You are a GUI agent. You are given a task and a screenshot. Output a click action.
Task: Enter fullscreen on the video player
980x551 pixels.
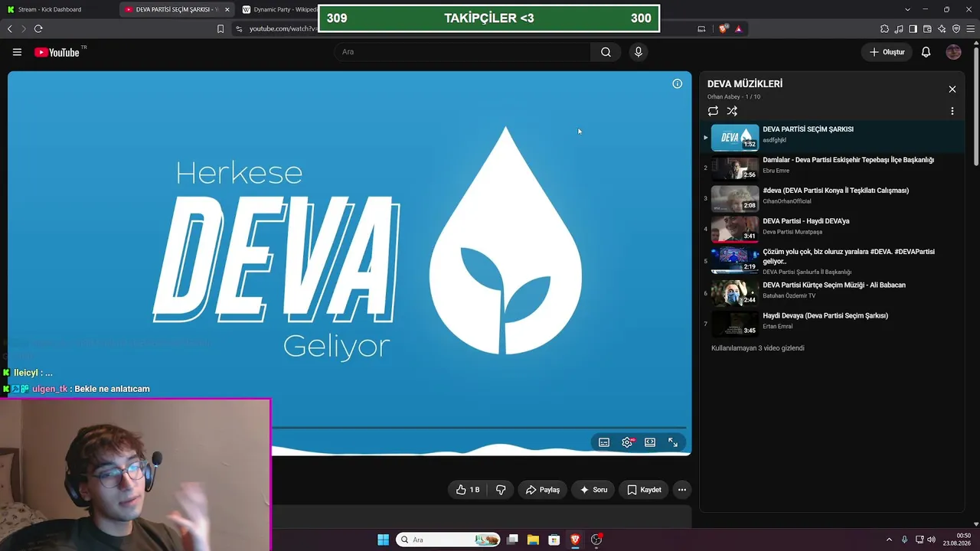pyautogui.click(x=673, y=442)
